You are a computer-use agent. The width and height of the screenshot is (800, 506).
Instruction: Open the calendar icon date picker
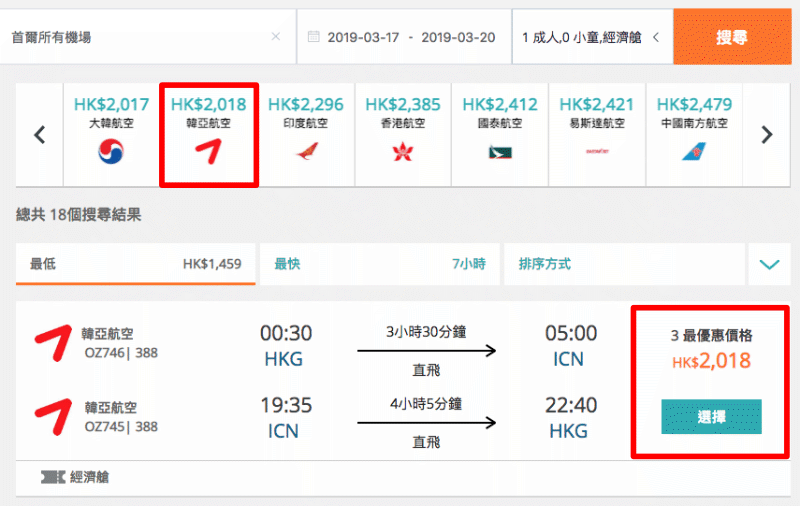tap(314, 37)
